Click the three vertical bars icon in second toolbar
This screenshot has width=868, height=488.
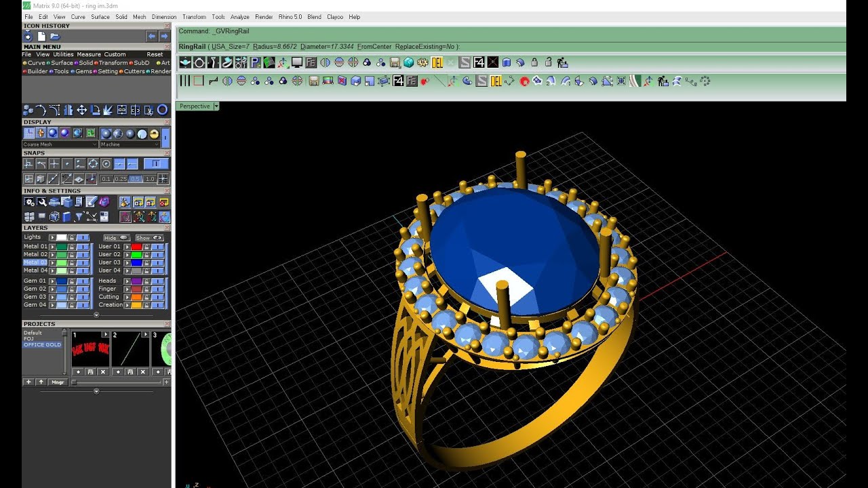click(184, 81)
